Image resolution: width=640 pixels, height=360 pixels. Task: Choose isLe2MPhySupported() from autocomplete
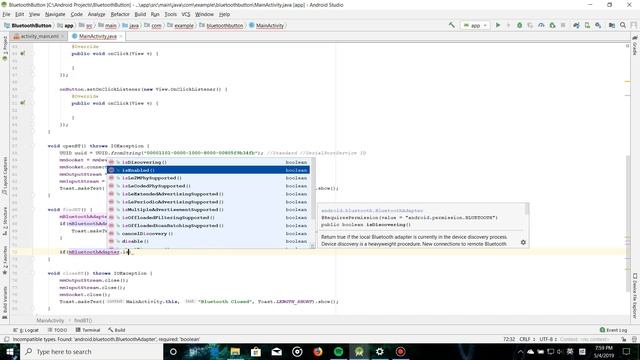coord(208,178)
